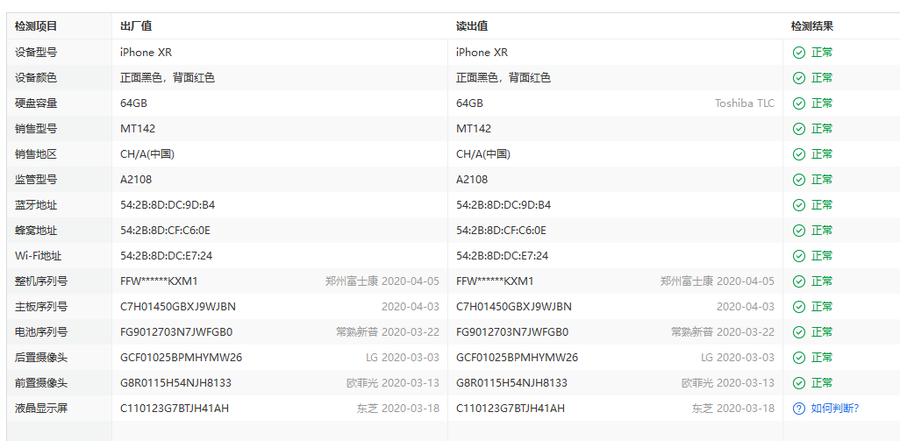The image size is (900, 441).
Task: Click the 出厂值 column header
Action: coord(136,26)
